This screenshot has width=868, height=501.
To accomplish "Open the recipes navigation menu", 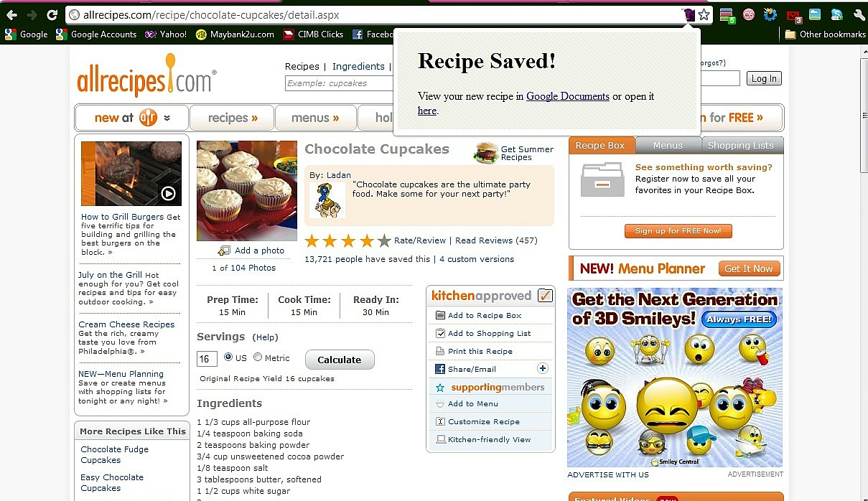I will pos(232,118).
